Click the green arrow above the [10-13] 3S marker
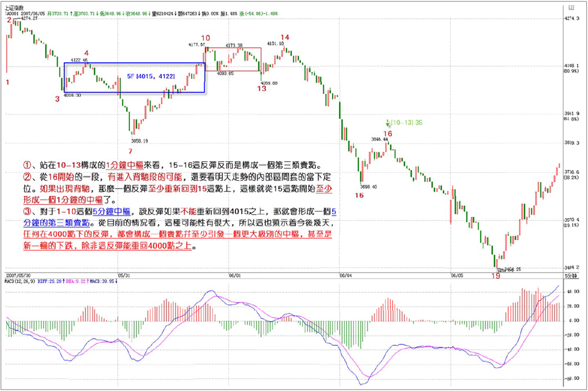588x391 pixels. (388, 123)
